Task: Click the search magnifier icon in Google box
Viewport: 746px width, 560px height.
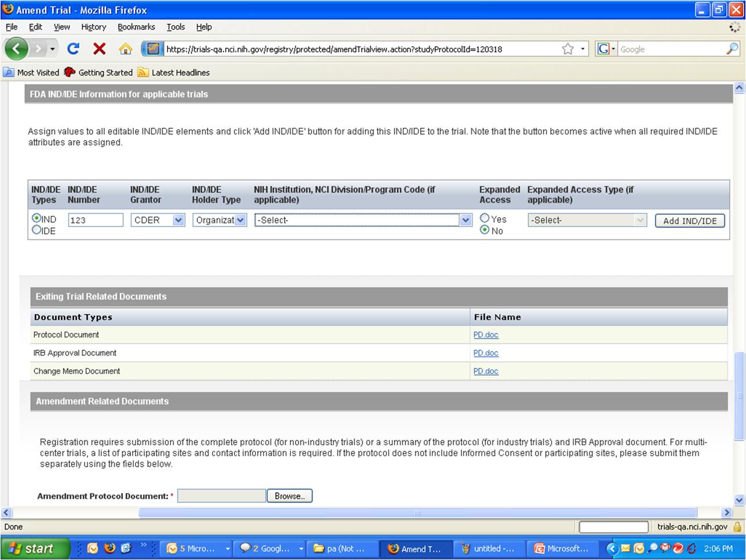Action: (732, 49)
